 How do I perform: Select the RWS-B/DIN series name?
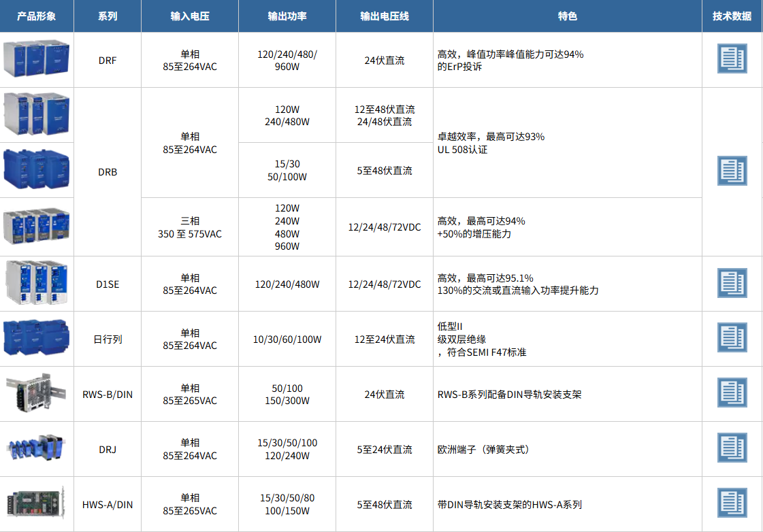pos(108,395)
